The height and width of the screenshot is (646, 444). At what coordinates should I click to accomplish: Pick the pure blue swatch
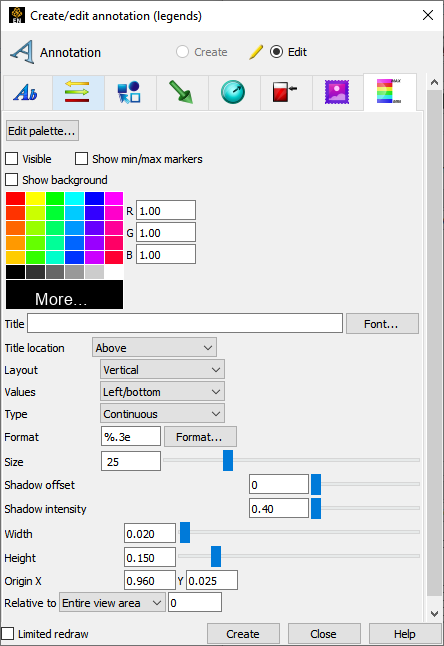[94, 199]
